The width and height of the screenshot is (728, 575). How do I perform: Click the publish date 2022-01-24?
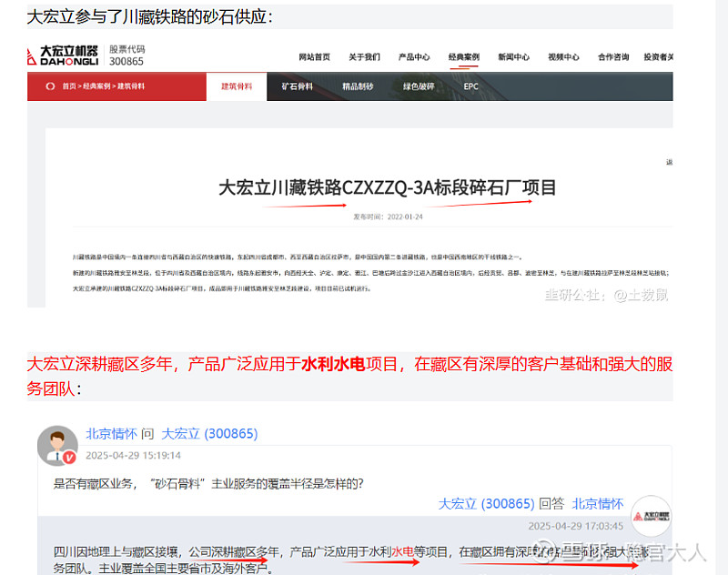[x=405, y=217]
